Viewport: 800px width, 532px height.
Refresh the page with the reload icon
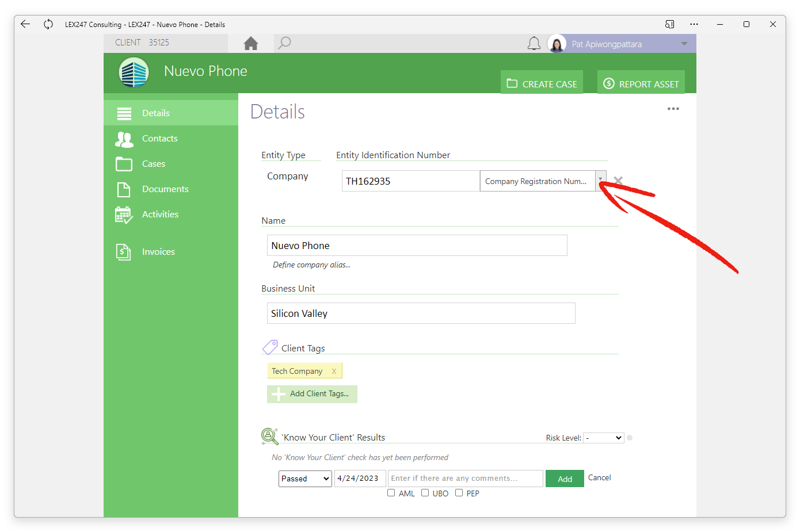pos(48,24)
